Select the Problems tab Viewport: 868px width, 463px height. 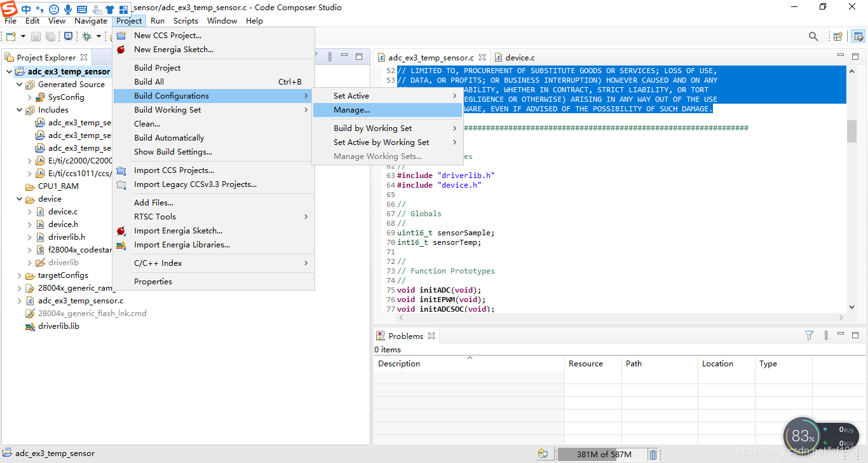pos(405,336)
